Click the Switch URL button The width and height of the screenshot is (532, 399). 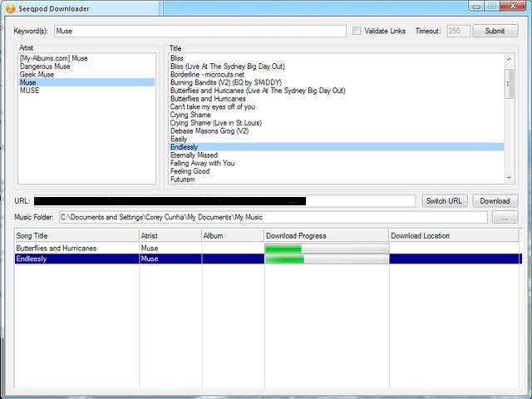444,201
